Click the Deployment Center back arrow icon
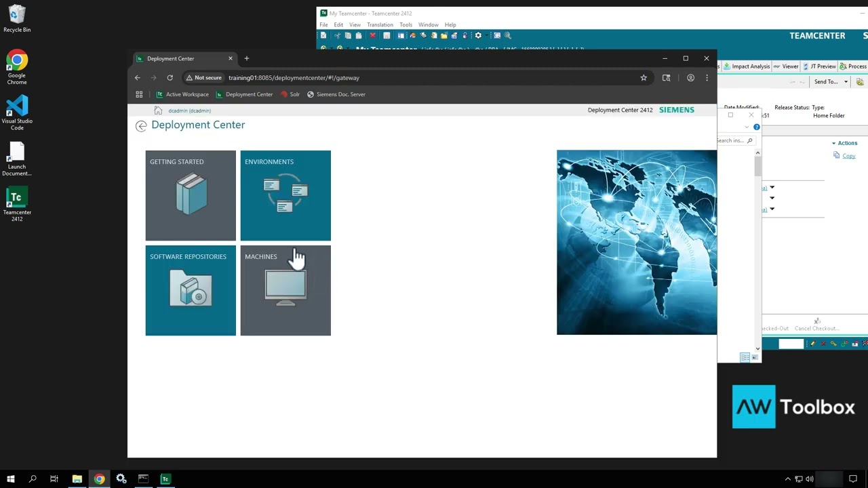 pos(141,126)
